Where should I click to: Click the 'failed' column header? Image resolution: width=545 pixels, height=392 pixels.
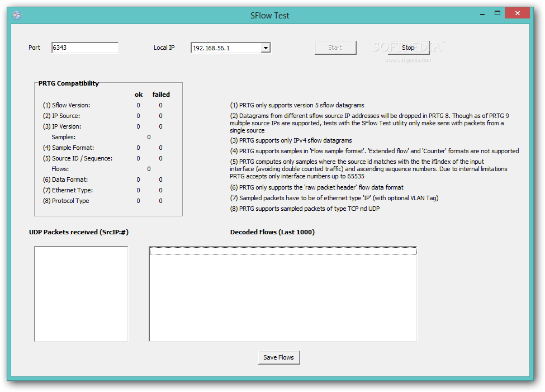point(161,95)
